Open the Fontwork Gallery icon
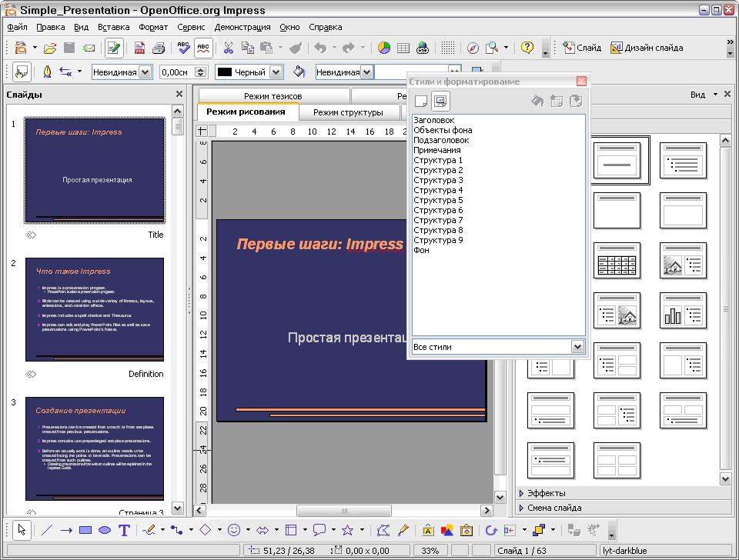739x560 pixels. [428, 530]
